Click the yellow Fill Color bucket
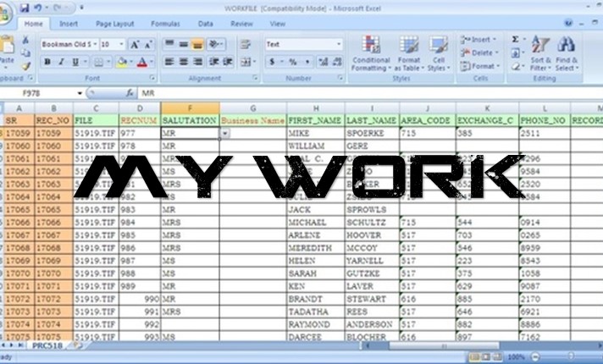This screenshot has height=364, width=603. click(x=122, y=62)
